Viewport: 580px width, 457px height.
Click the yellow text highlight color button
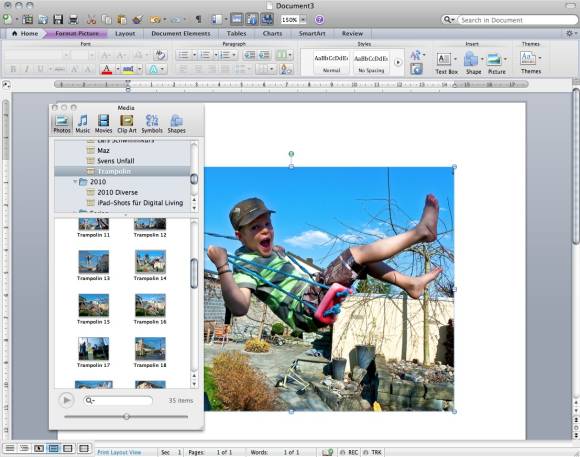tap(128, 69)
